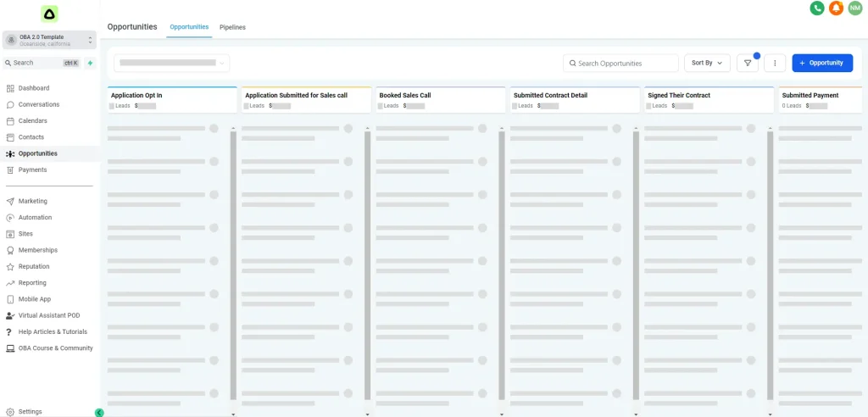This screenshot has height=417, width=868.
Task: Click the green app logo icon
Action: 49,14
